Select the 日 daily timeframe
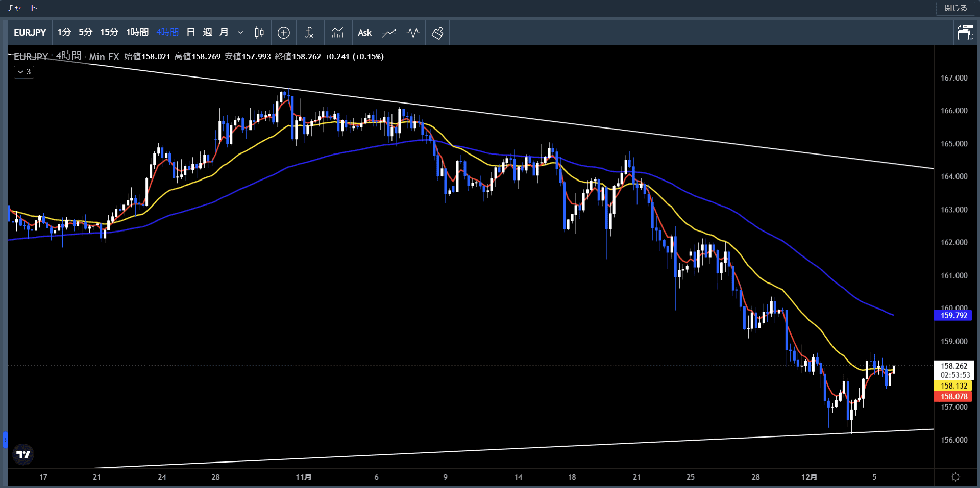Image resolution: width=980 pixels, height=488 pixels. click(191, 32)
